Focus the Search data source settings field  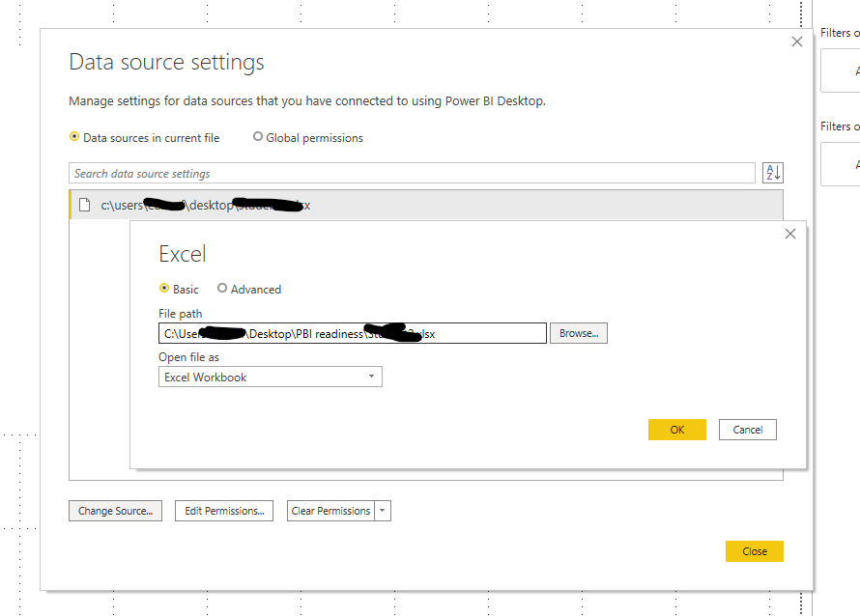412,173
